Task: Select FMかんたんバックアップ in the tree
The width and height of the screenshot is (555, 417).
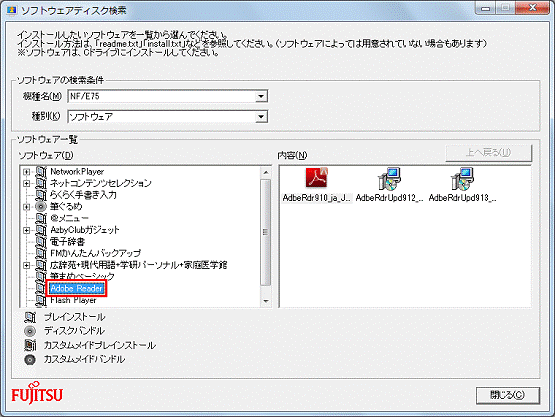Action: pyautogui.click(x=95, y=253)
